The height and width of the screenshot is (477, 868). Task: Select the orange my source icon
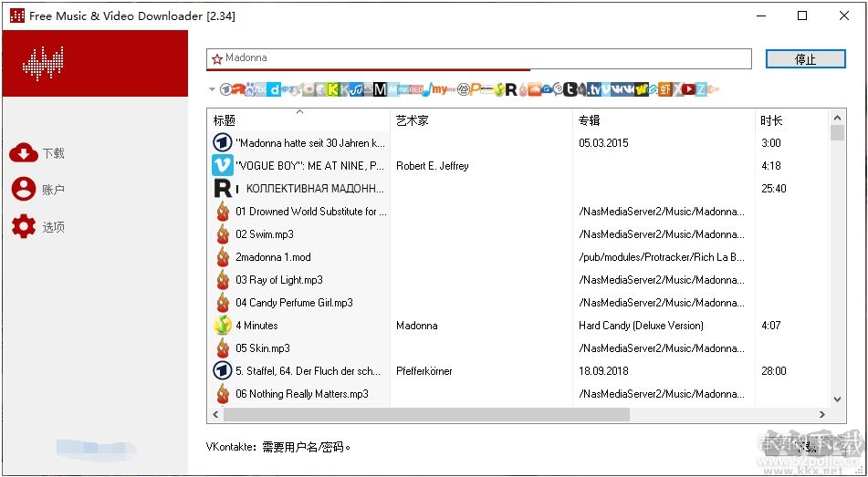click(439, 89)
